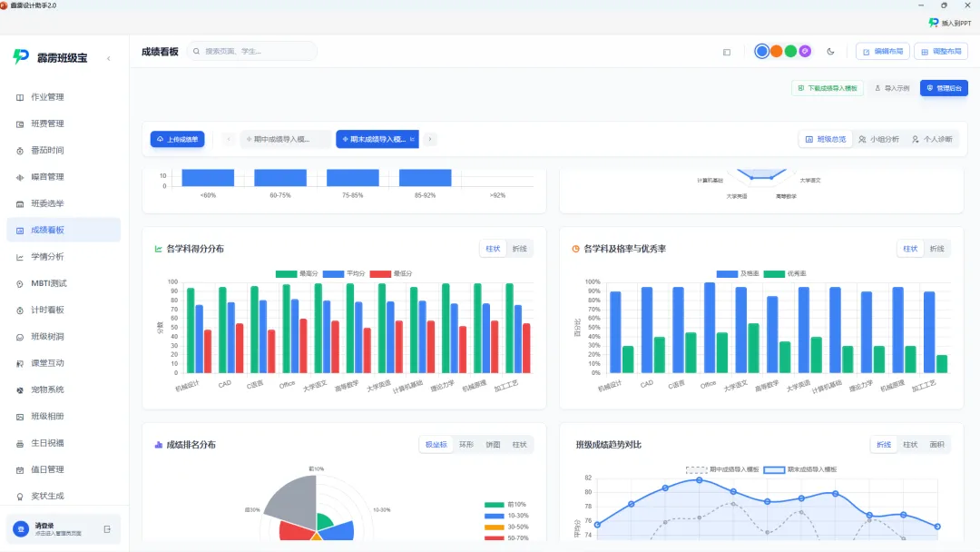
Task: Set 各学科得分分布 chart to 折线
Action: tap(519, 249)
